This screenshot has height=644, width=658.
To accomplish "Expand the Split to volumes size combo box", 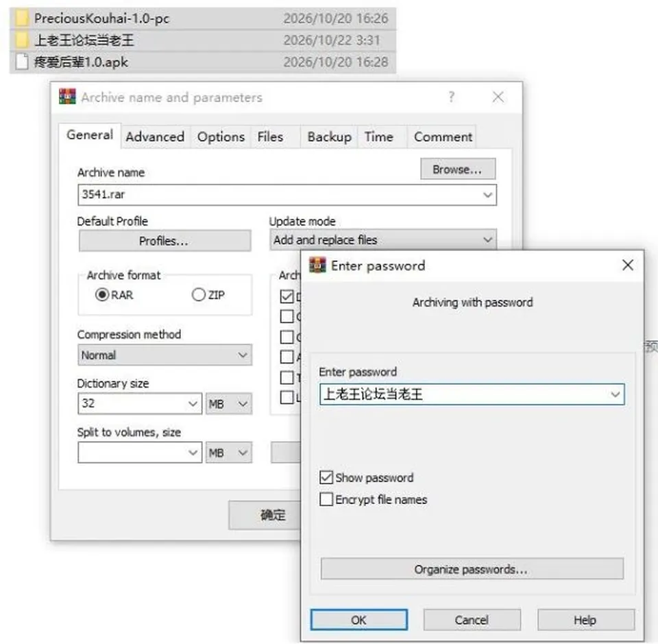I will tap(193, 453).
